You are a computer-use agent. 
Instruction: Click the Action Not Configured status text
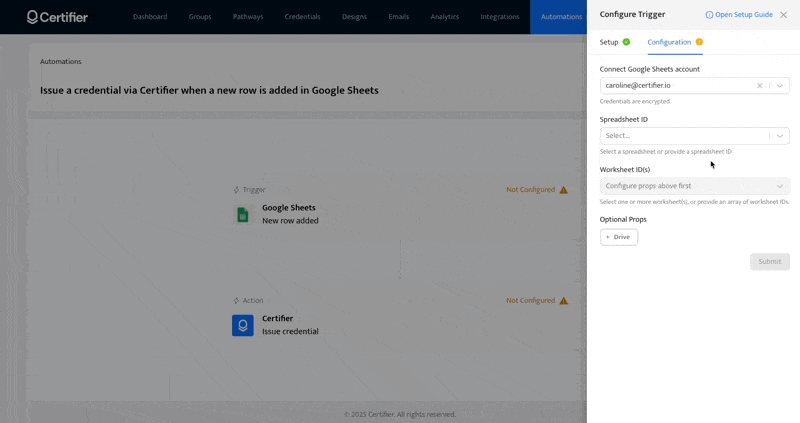[x=530, y=301]
